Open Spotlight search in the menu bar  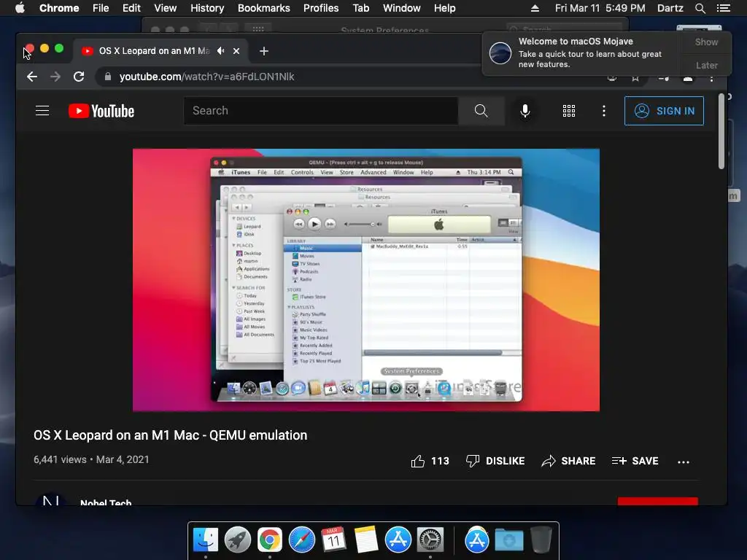click(700, 8)
